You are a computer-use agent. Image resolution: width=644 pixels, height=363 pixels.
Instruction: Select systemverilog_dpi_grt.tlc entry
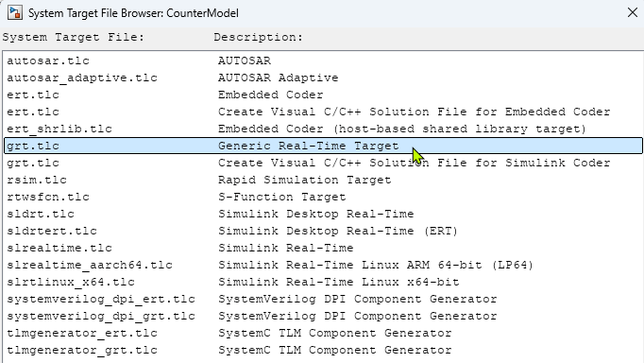[x=323, y=316]
